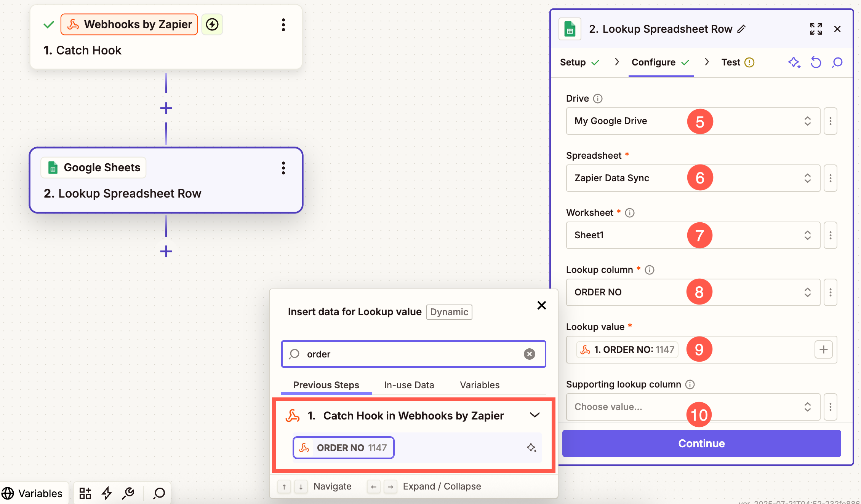861x504 pixels.
Task: Add a step below Lookup Spreadsheet Row
Action: click(x=166, y=251)
